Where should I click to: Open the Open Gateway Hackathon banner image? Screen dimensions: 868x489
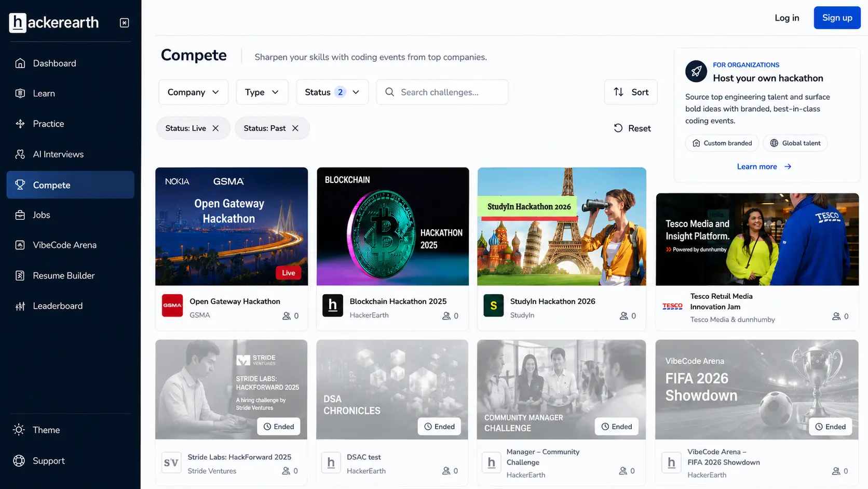point(232,227)
